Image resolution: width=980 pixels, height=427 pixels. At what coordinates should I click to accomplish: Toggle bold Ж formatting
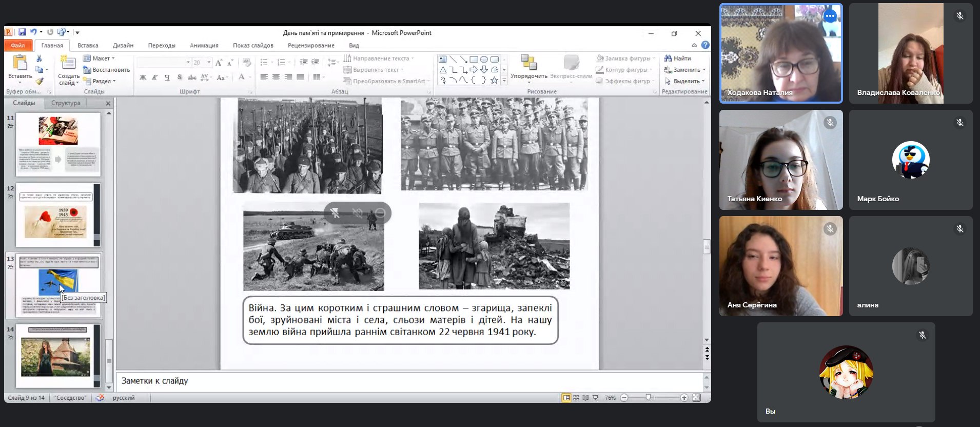(143, 77)
